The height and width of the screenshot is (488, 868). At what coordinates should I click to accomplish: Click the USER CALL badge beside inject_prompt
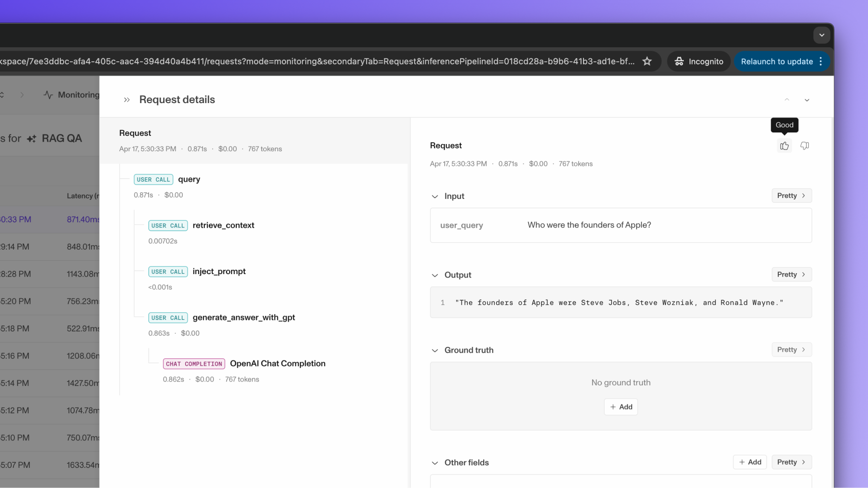click(168, 272)
